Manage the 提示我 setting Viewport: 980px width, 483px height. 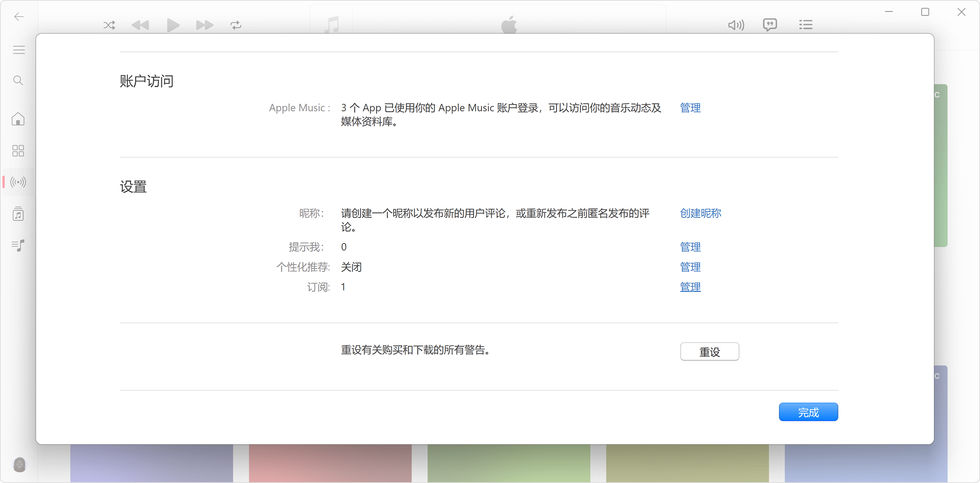click(690, 247)
